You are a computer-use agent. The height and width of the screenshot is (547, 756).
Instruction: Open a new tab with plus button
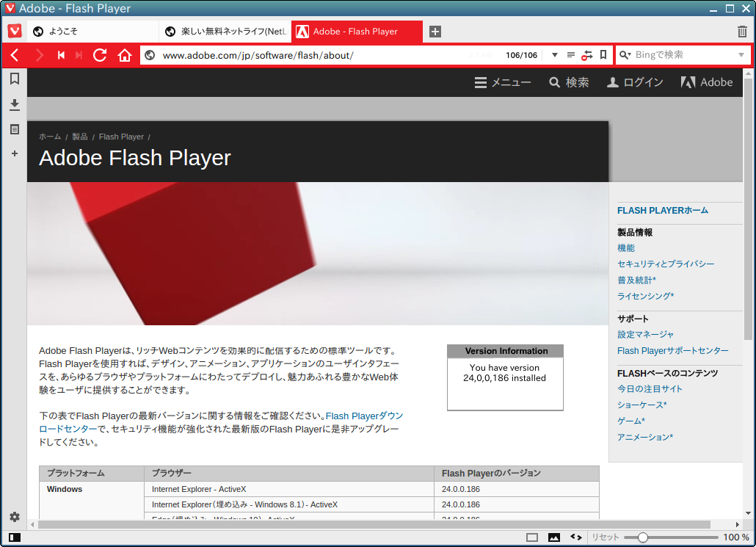(x=435, y=32)
